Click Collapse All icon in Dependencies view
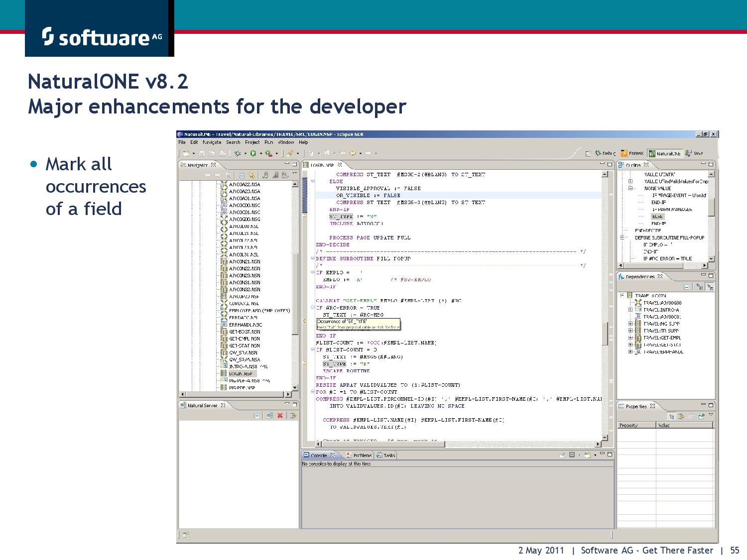 [687, 287]
